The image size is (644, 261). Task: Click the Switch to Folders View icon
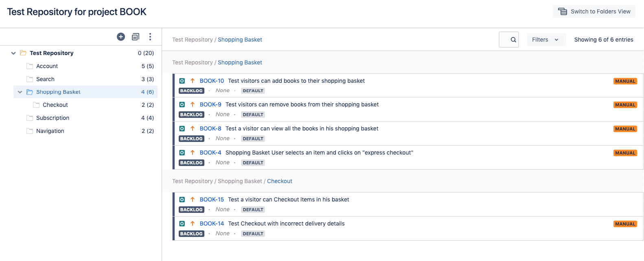click(563, 11)
